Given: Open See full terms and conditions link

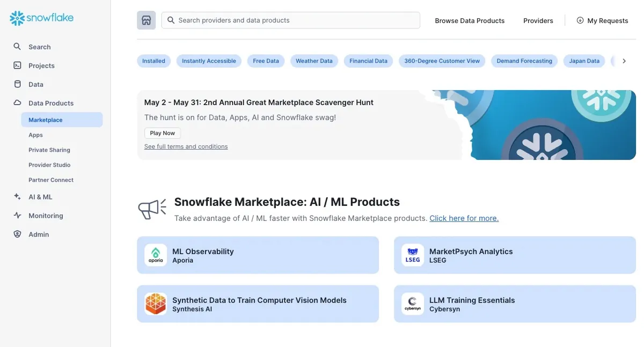Looking at the screenshot, I should pos(186,146).
